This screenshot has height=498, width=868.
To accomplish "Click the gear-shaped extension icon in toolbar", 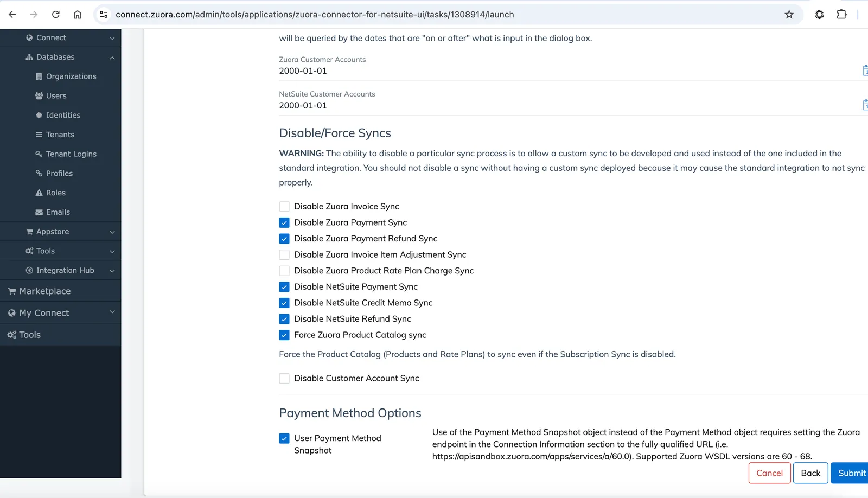I will 819,15.
